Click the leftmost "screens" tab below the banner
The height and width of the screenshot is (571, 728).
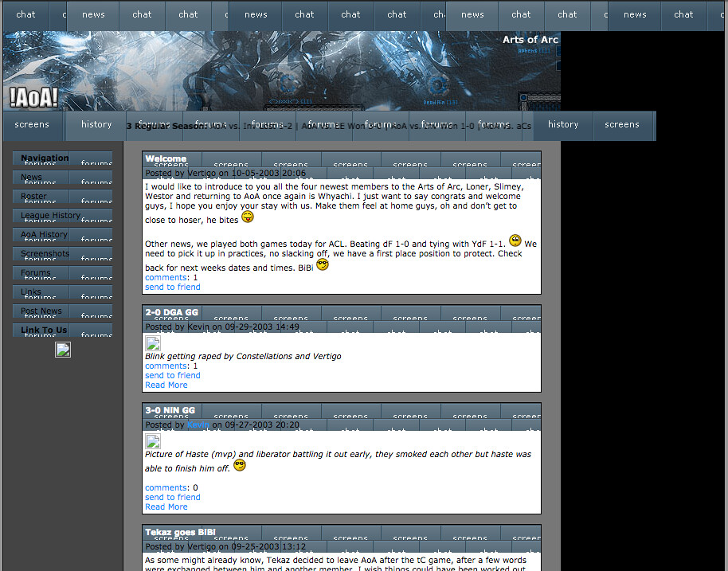pos(32,125)
